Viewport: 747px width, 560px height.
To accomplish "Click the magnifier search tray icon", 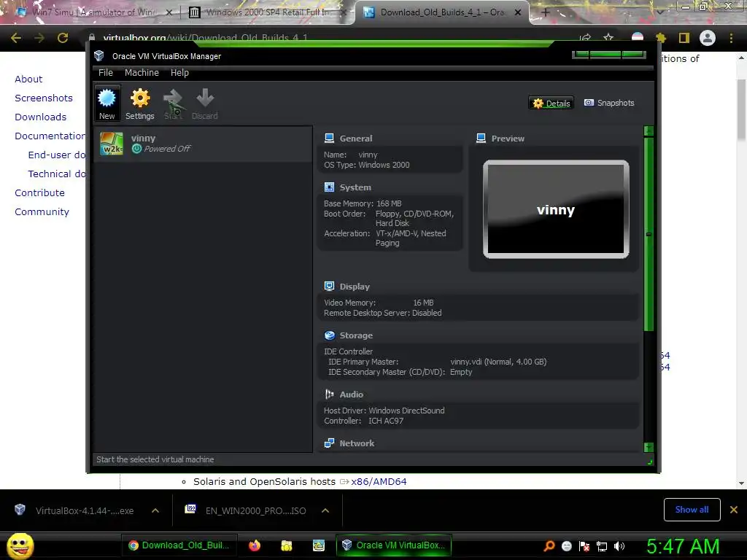I will tap(549, 545).
